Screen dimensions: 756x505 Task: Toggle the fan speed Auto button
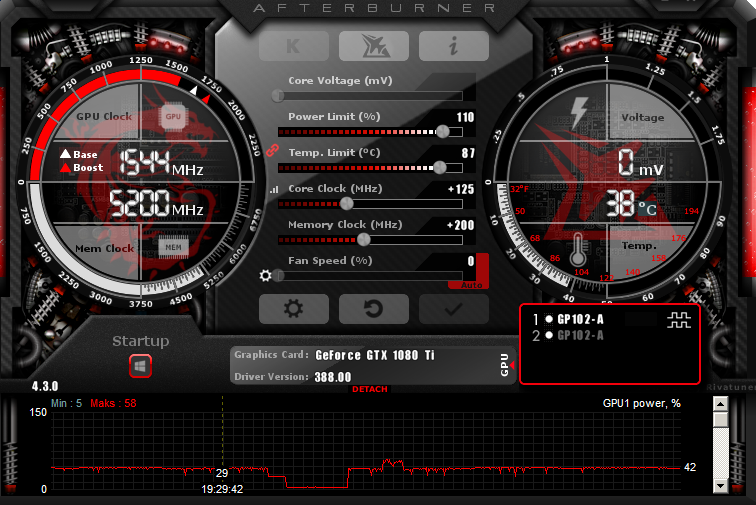coord(471,285)
